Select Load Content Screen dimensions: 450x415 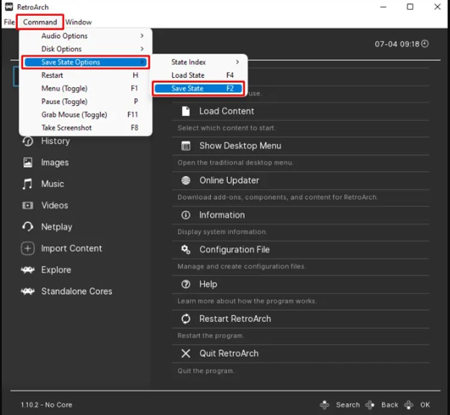227,111
